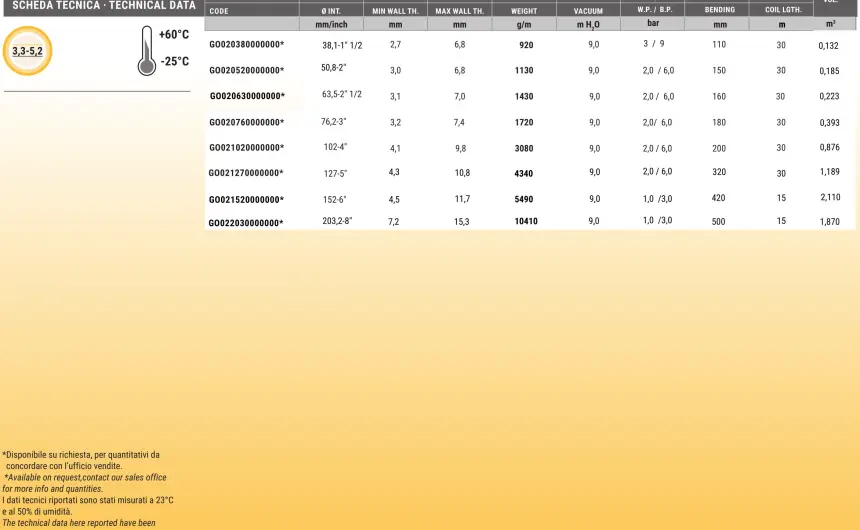860x530 pixels.
Task: Click the MIN WALL TH. column header
Action: pyautogui.click(x=395, y=11)
